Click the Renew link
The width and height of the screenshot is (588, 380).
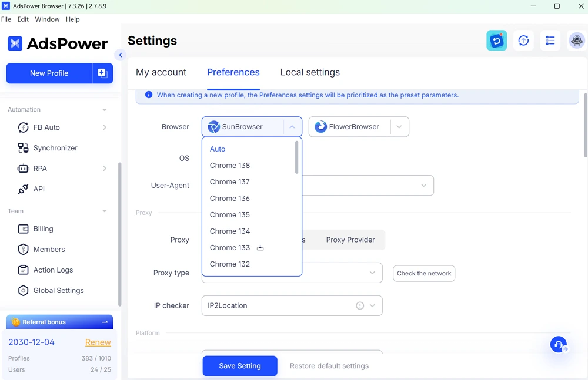point(98,342)
